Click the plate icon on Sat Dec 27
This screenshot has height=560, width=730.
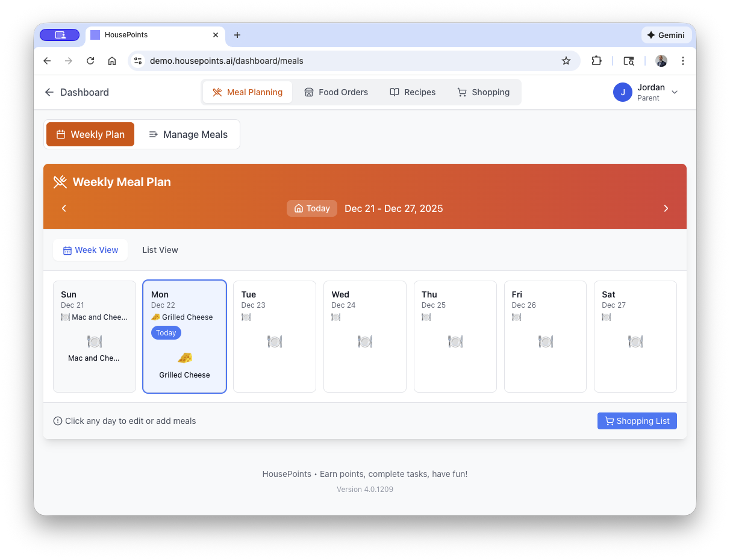click(x=635, y=342)
